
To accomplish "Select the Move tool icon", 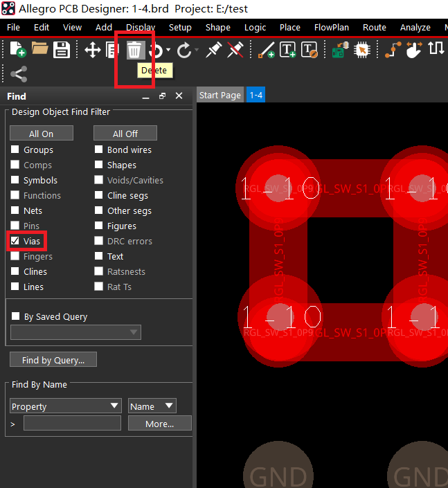I will point(93,50).
